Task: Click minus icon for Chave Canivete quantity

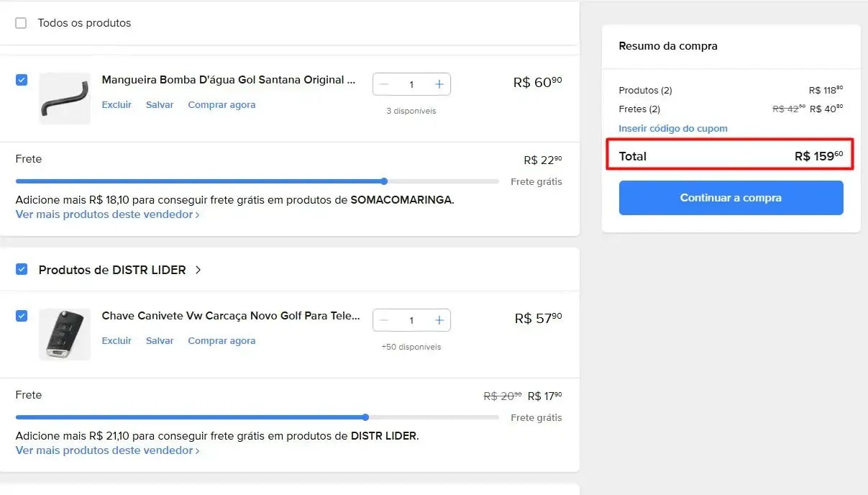Action: 384,320
